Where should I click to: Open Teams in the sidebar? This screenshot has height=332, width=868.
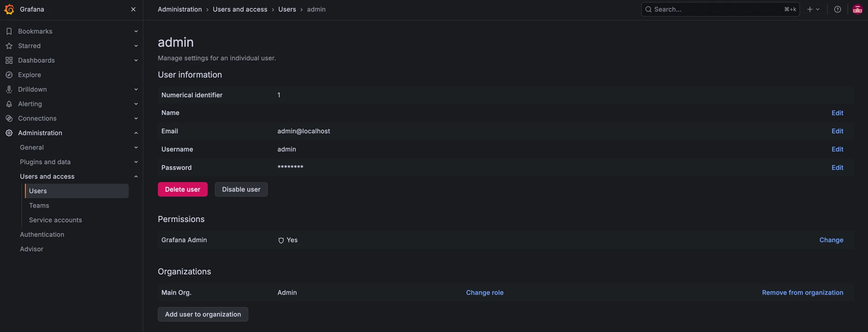point(39,205)
